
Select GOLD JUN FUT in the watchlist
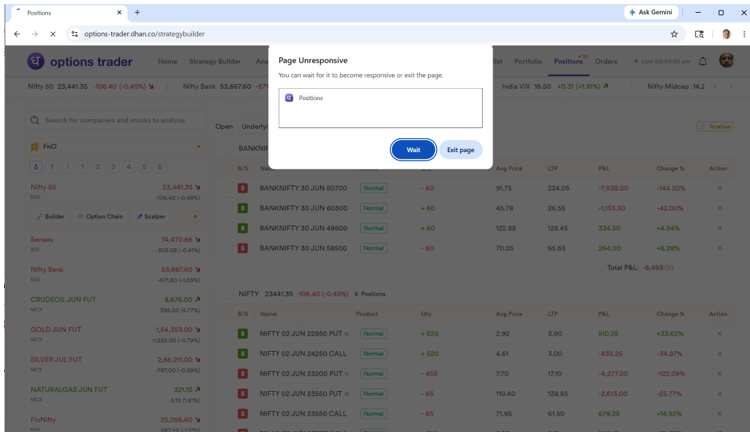point(115,334)
